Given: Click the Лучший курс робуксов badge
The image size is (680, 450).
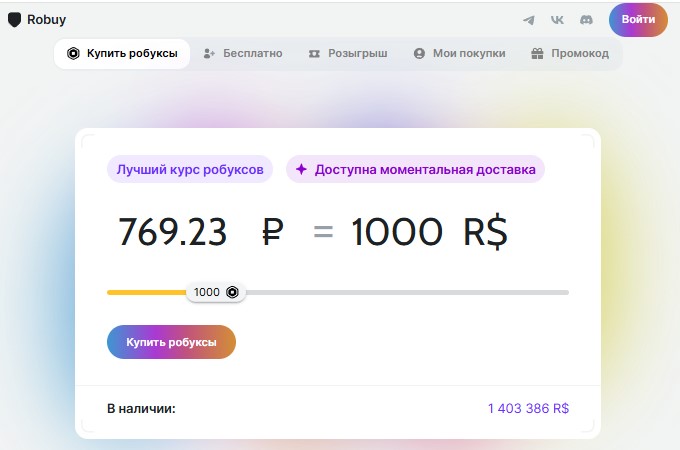Looking at the screenshot, I should [x=190, y=169].
